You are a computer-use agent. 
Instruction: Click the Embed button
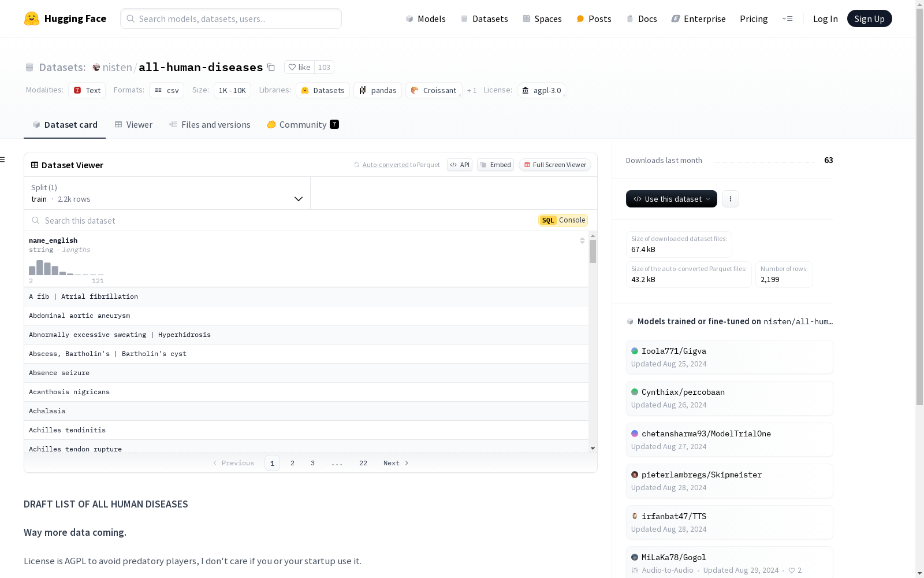click(495, 165)
